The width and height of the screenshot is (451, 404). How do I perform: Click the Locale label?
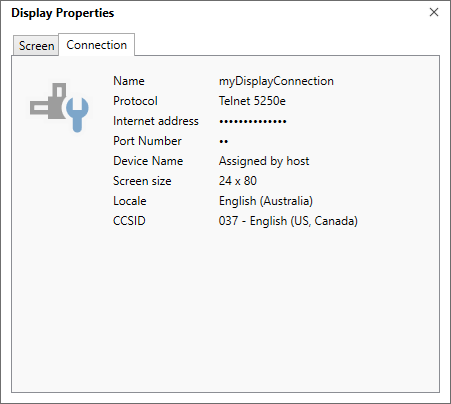130,201
